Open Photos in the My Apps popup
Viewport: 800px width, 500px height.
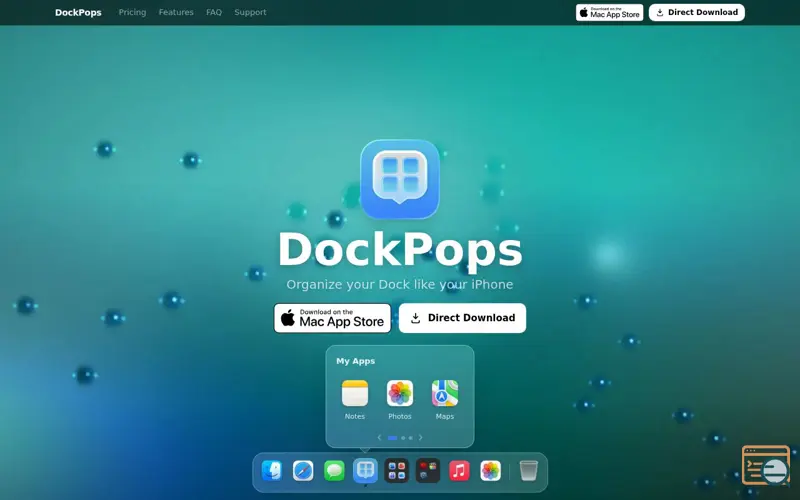[399, 393]
